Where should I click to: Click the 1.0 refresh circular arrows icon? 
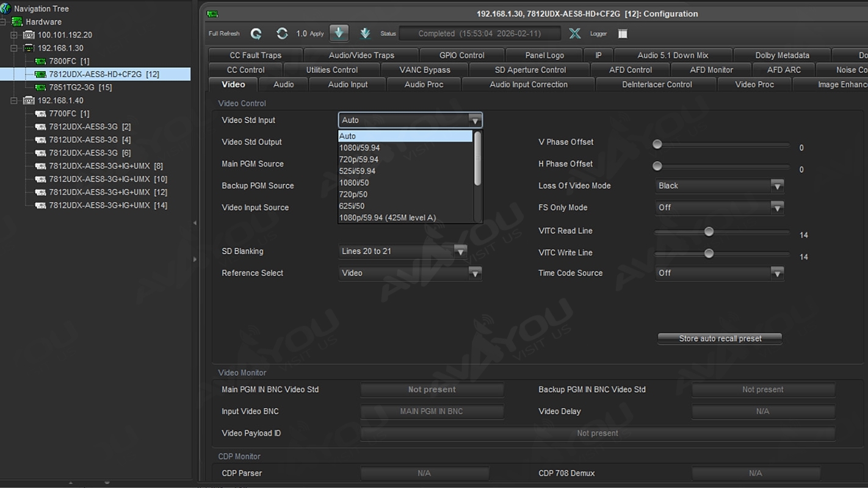pyautogui.click(x=282, y=34)
